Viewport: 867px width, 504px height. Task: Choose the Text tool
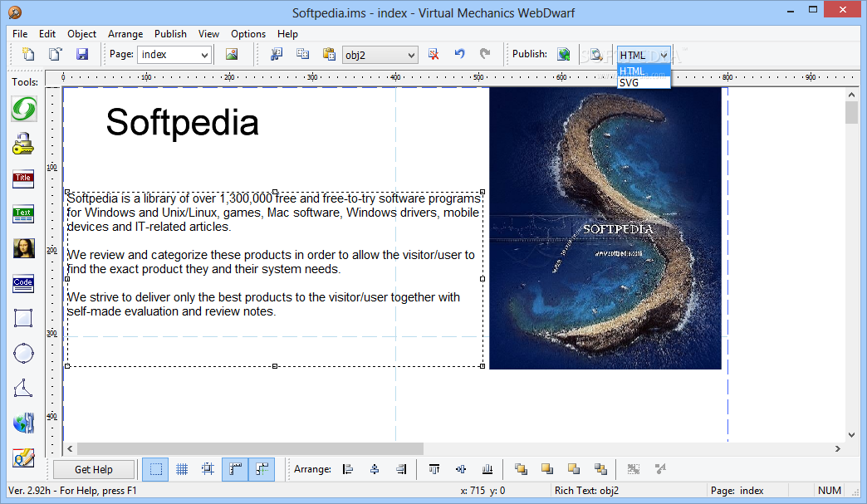(x=23, y=214)
